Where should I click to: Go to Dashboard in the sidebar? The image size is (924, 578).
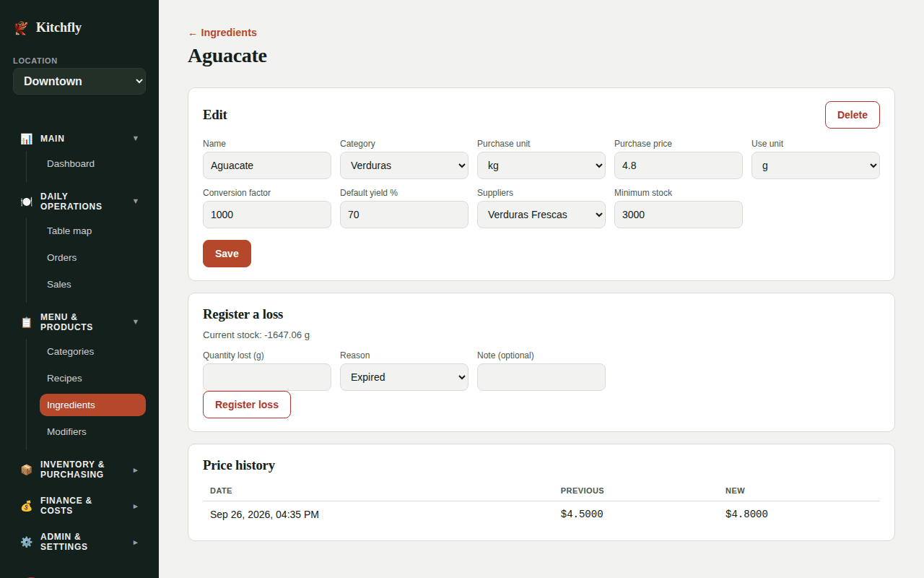point(92,164)
